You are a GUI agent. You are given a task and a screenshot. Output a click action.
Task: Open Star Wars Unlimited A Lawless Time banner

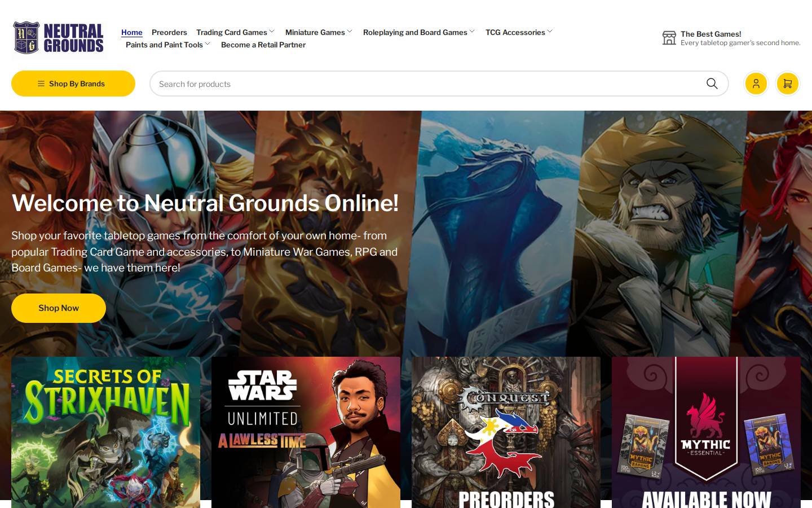[306, 432]
